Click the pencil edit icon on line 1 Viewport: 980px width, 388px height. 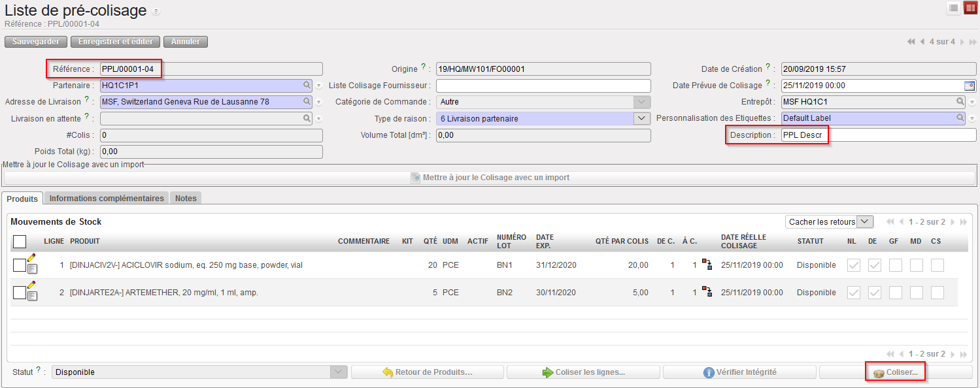(x=31, y=258)
